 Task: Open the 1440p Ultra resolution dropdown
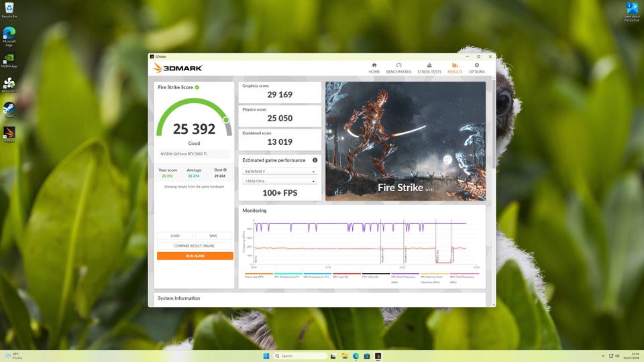280,181
